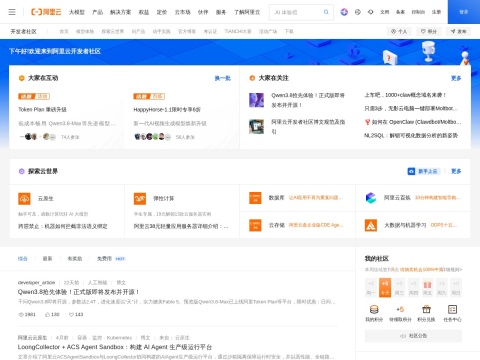Open the 数据库 orange icon

255,198
